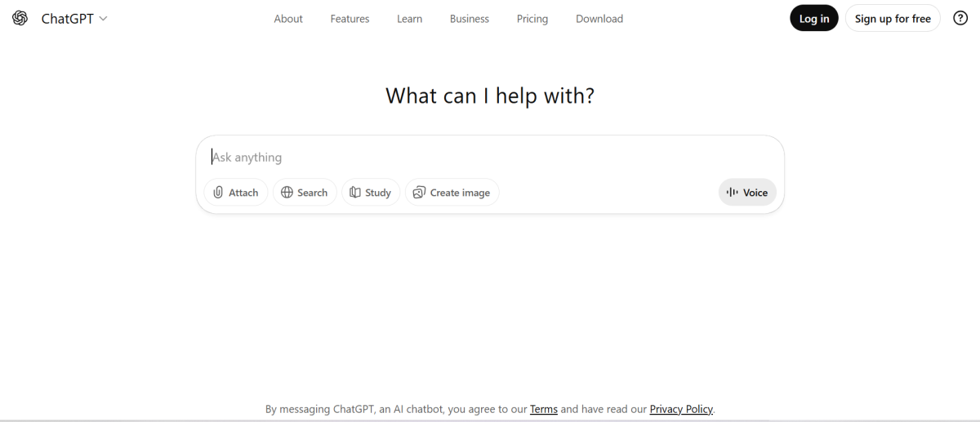Viewport: 980px width, 422px height.
Task: Click the OpenAI logo icon
Action: 20,18
